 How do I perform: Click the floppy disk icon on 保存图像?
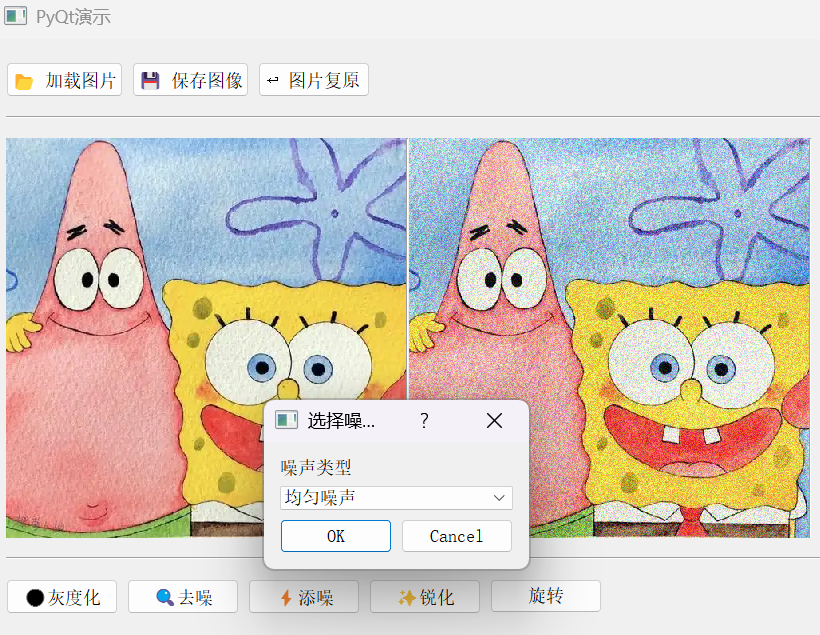[x=151, y=81]
